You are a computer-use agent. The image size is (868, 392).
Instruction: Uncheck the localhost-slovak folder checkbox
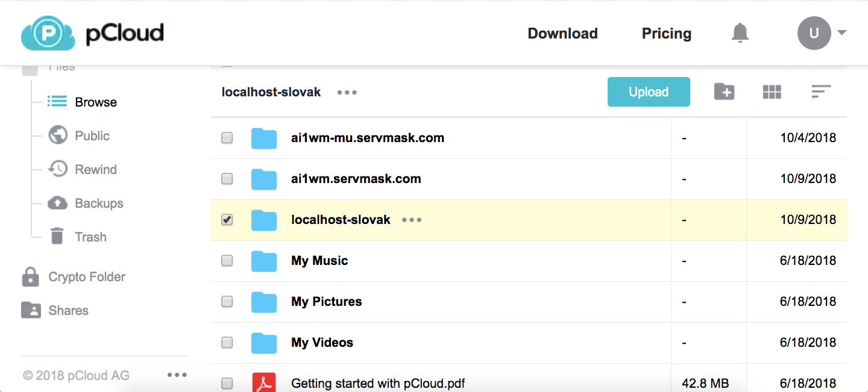pos(227,220)
